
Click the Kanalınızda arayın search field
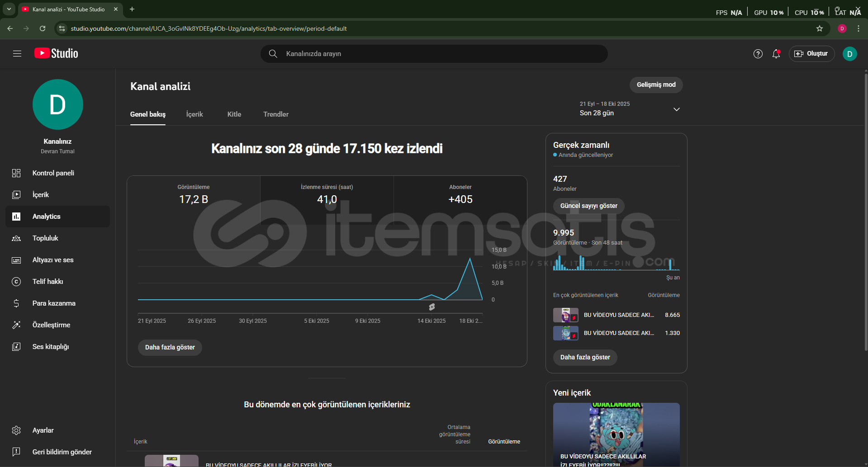tap(434, 54)
